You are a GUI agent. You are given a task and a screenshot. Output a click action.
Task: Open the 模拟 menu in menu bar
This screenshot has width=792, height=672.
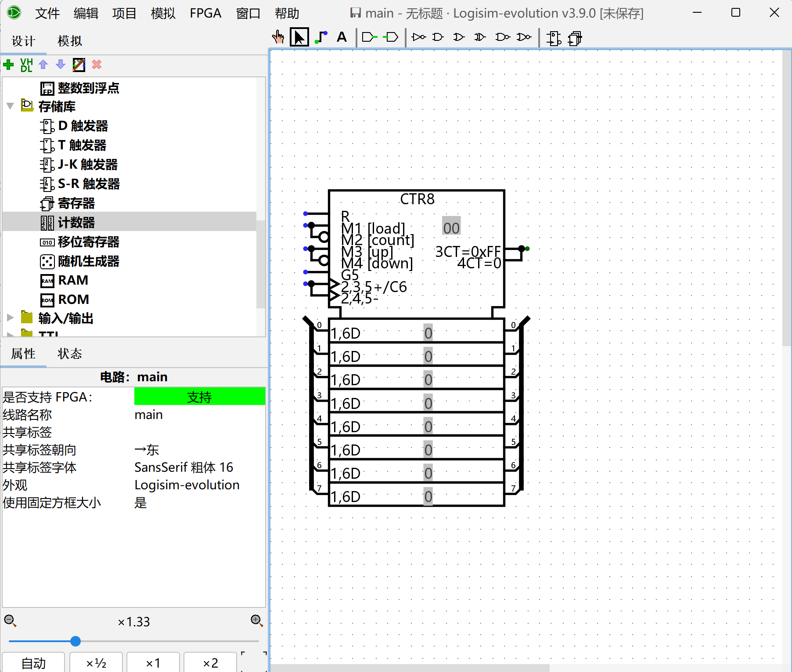pos(163,13)
